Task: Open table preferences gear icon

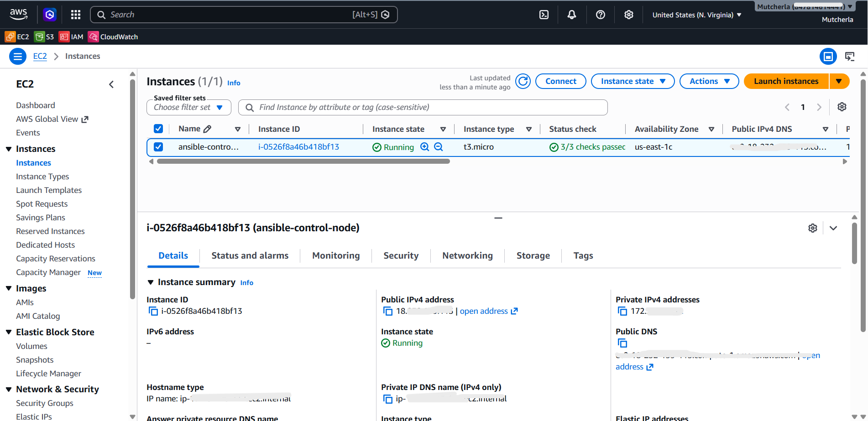Action: [842, 107]
